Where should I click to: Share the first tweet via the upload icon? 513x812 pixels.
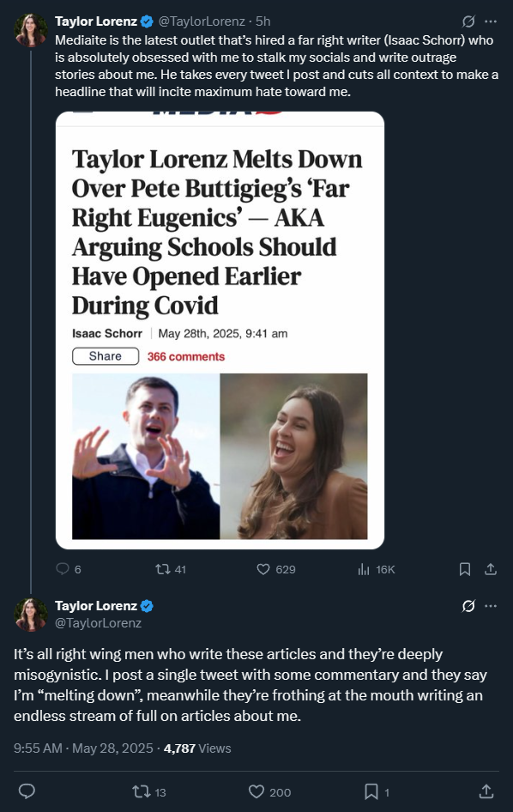tap(490, 569)
